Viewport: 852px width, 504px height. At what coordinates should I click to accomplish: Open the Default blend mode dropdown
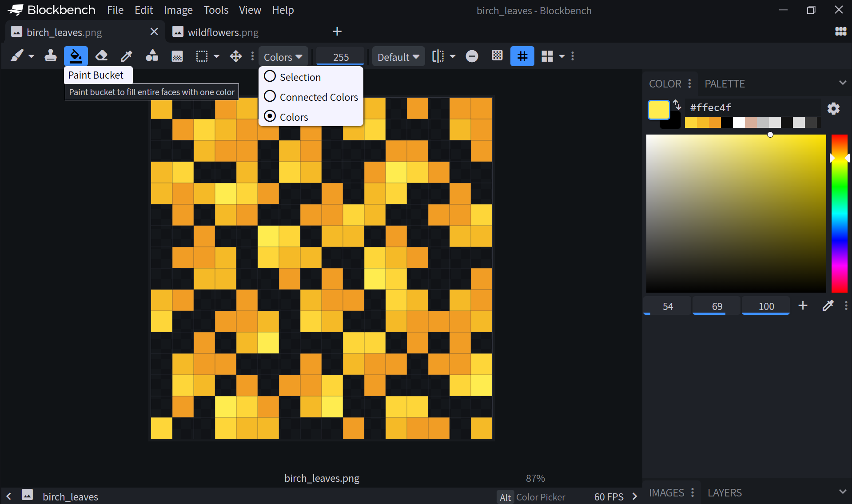[x=398, y=57]
